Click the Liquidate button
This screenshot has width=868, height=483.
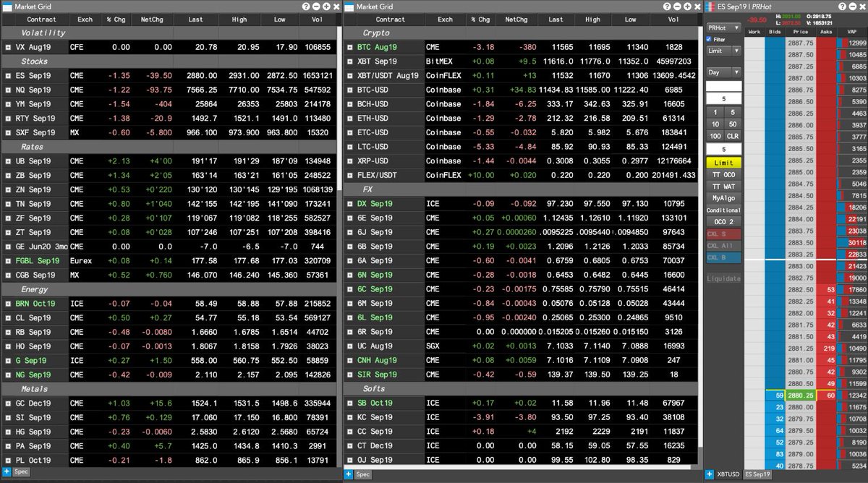(x=723, y=278)
